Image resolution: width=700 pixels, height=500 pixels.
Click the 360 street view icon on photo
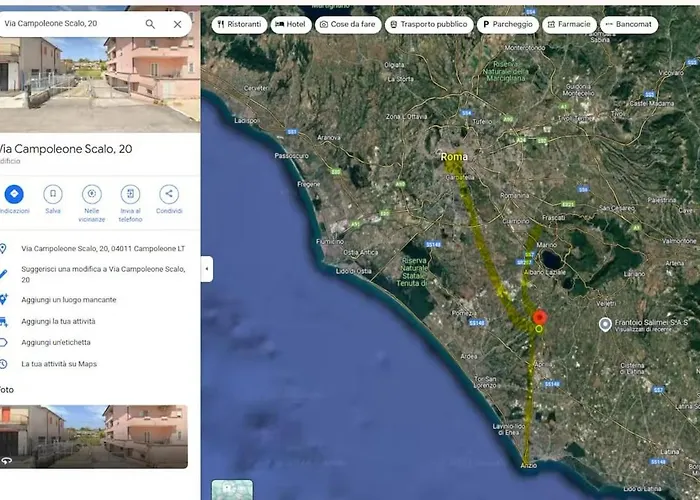pyautogui.click(x=6, y=461)
